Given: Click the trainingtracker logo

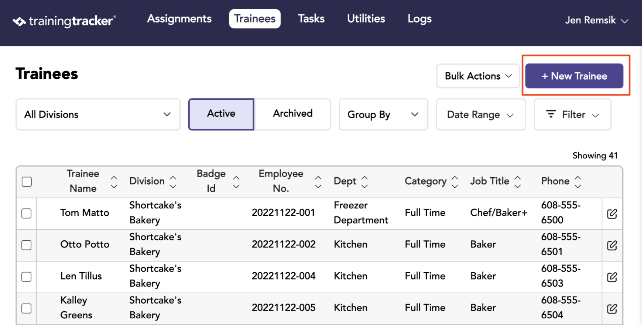Looking at the screenshot, I should click(64, 21).
